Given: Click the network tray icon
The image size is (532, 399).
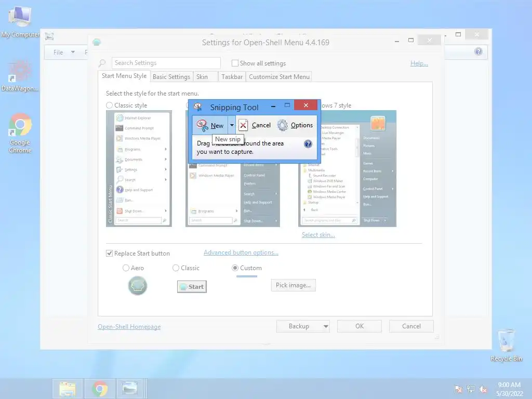Looking at the screenshot, I should [x=471, y=389].
